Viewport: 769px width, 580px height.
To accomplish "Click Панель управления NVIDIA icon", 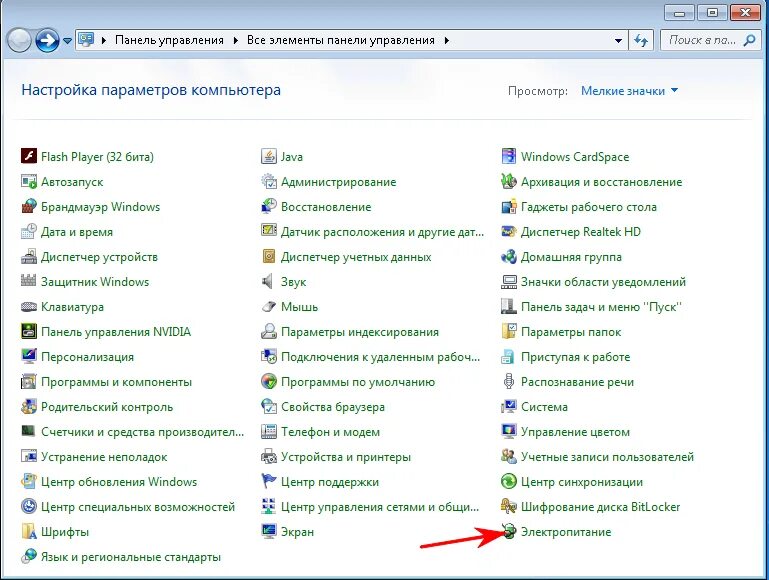I will tap(29, 331).
